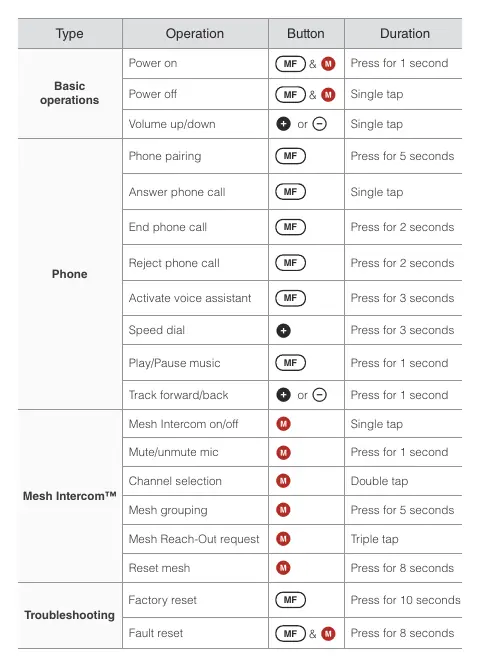Click the black plus icon for Volume up/down
The height and width of the screenshot is (667, 480).
point(283,124)
